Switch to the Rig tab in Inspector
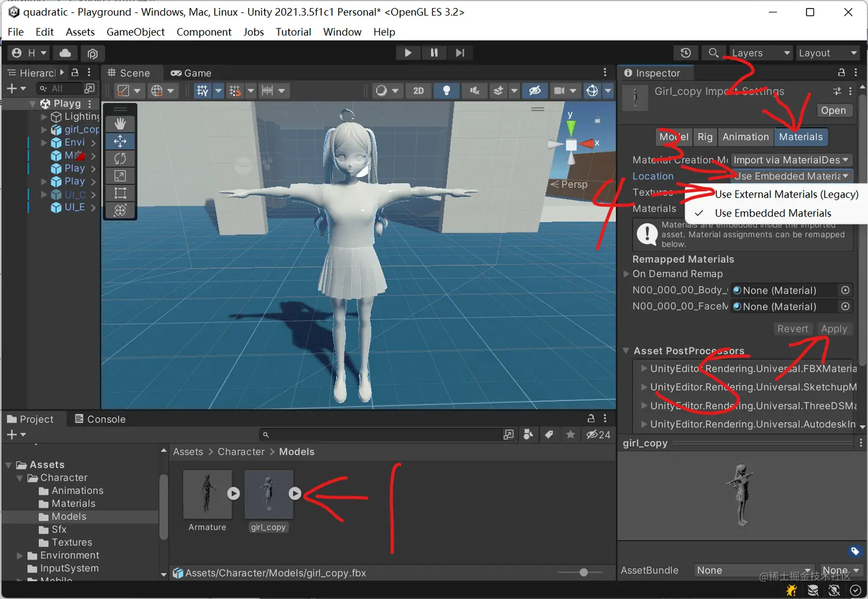 point(705,137)
